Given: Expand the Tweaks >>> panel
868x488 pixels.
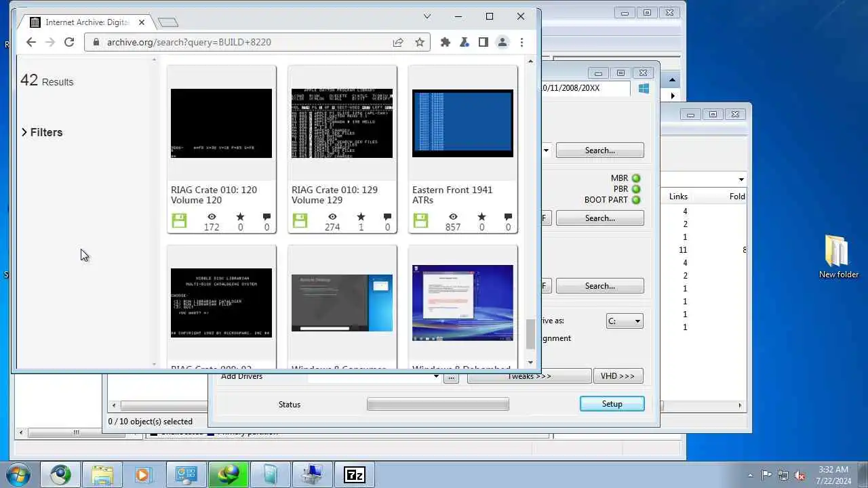Looking at the screenshot, I should 529,376.
